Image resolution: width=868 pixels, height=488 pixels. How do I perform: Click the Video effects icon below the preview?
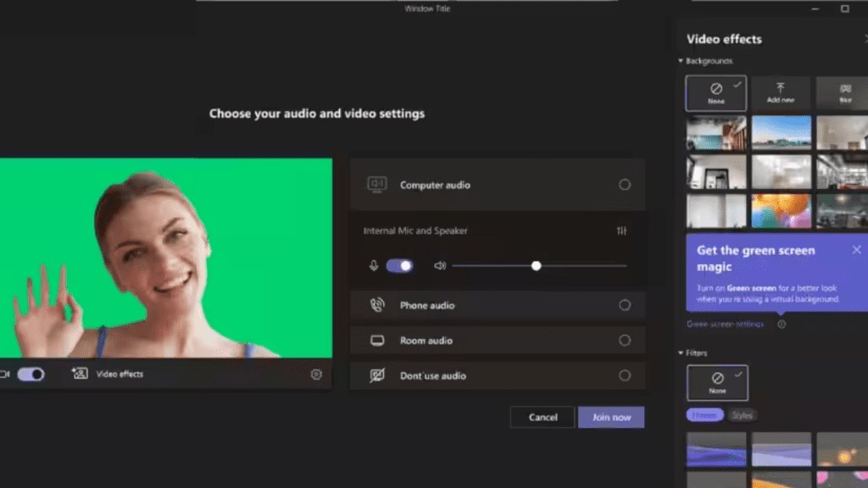[x=80, y=374]
